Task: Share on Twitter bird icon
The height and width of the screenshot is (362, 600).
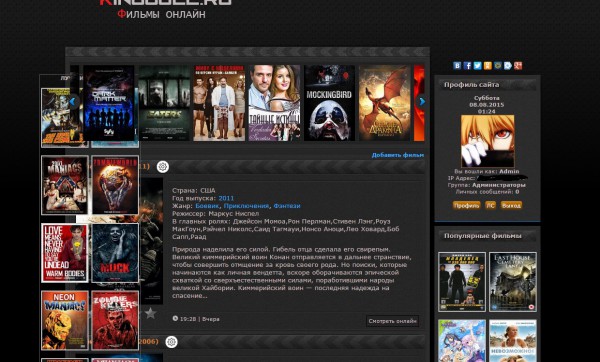Action: click(x=478, y=65)
